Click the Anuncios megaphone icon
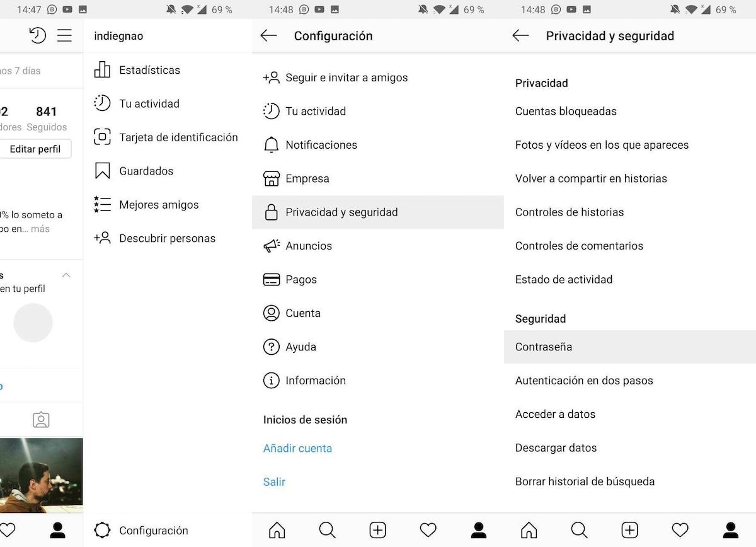The height and width of the screenshot is (547, 756). [x=271, y=246]
